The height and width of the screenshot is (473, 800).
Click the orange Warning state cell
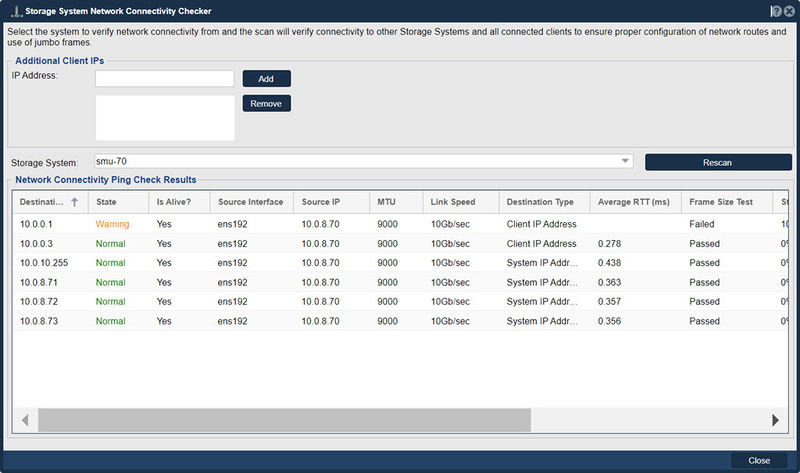[112, 224]
